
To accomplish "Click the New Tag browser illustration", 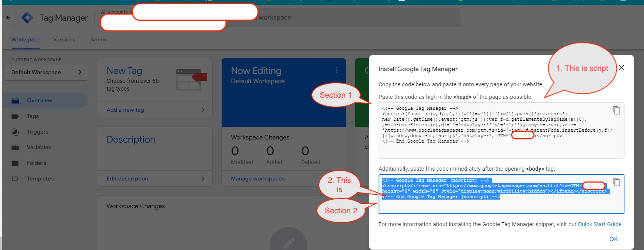I will coord(191,80).
